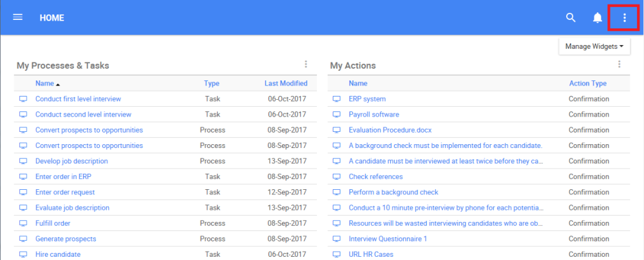Image resolution: width=644 pixels, height=260 pixels.
Task: Click monitor icon beside Hire candidate
Action: [23, 254]
